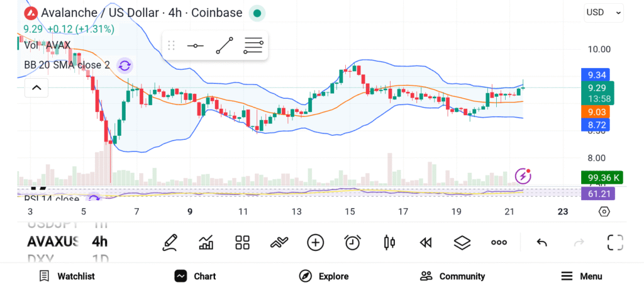Select the horizontal line drawing tool
This screenshot has height=290, width=644.
pos(195,46)
